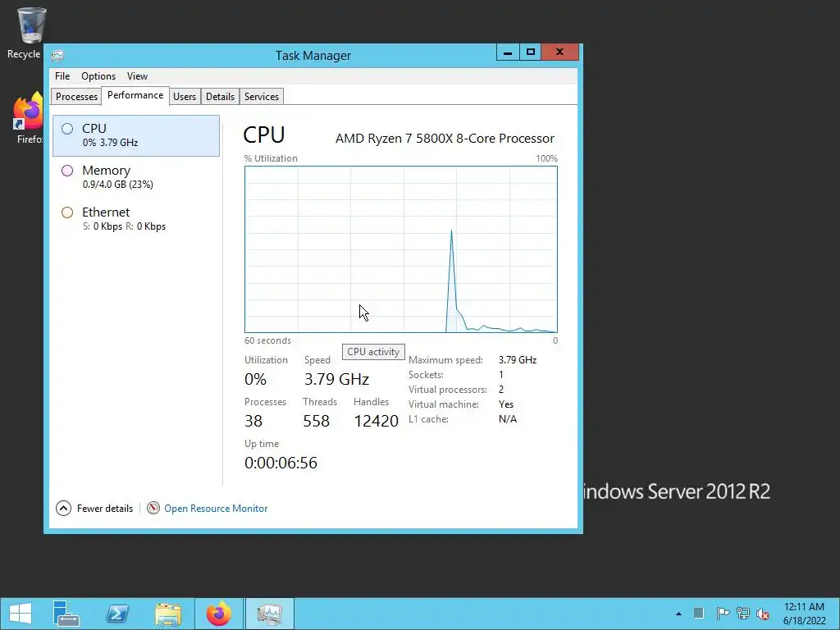Open the View menu
Screen dimensions: 840x630
click(x=137, y=76)
